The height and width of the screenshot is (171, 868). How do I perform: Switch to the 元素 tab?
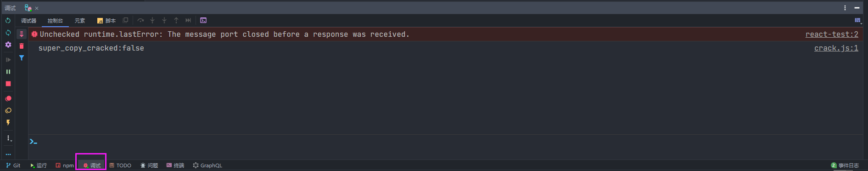(x=80, y=21)
